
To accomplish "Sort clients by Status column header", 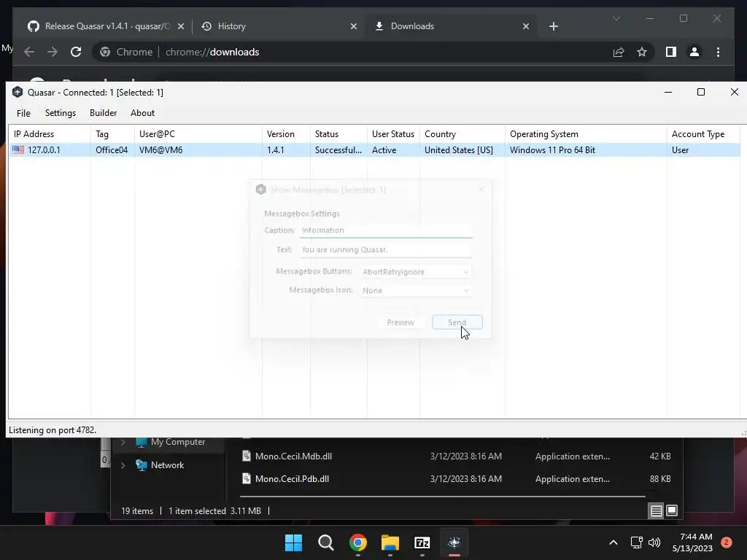I will 338,134.
